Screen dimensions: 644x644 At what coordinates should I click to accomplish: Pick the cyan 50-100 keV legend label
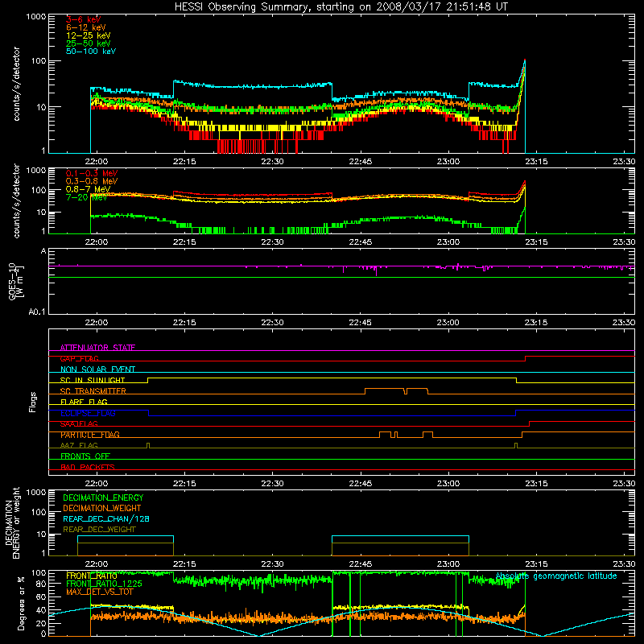click(x=91, y=52)
